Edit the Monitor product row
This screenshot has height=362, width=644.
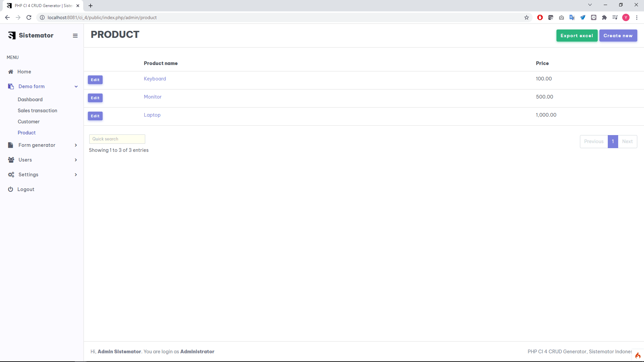95,98
